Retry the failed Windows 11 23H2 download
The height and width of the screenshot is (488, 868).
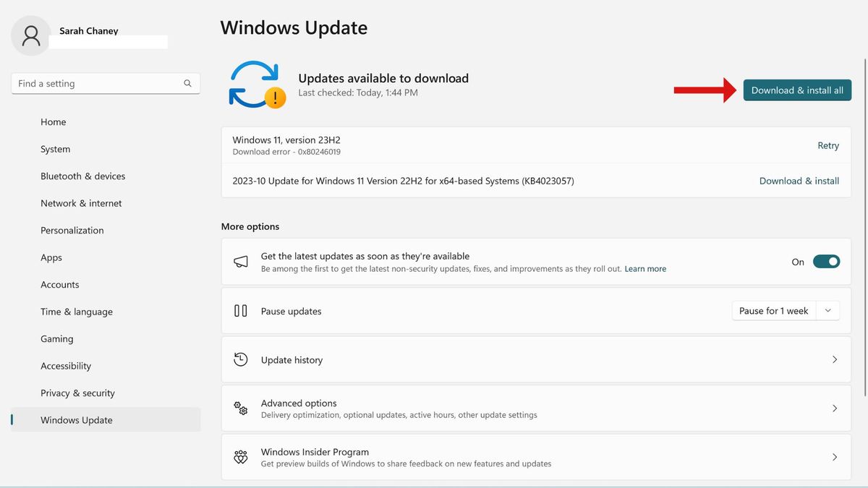click(x=828, y=145)
